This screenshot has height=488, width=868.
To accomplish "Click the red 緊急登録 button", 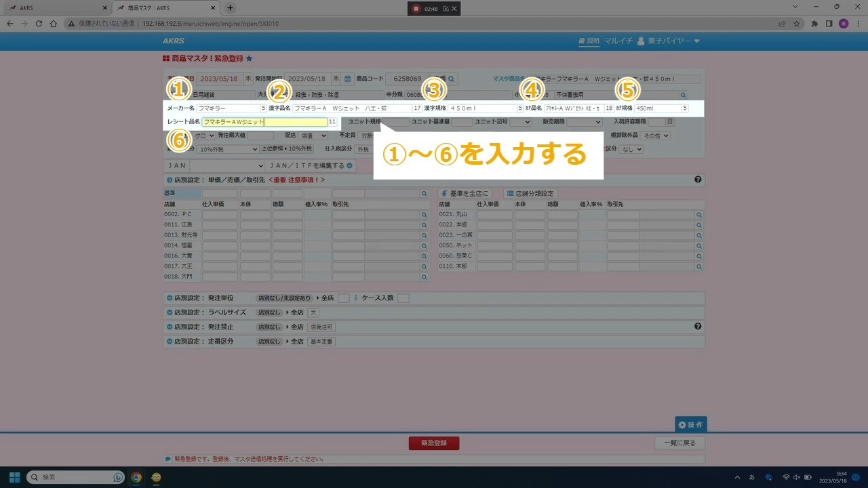I will tap(433, 443).
